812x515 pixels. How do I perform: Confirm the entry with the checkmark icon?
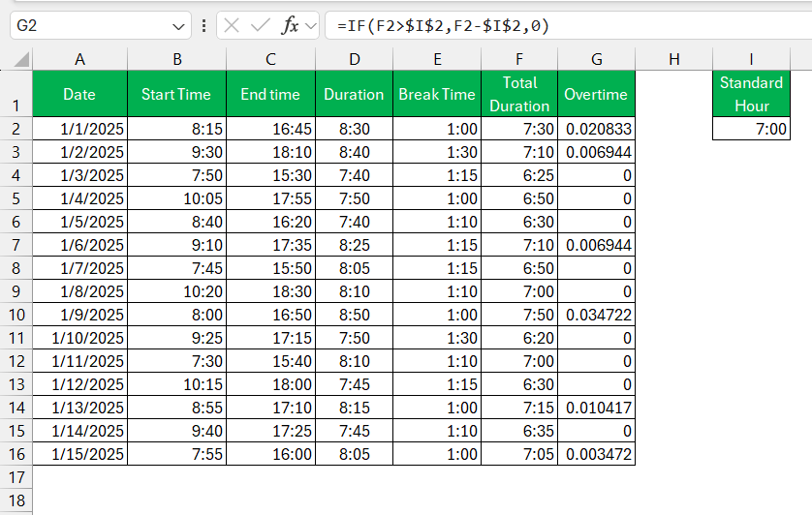[x=260, y=25]
